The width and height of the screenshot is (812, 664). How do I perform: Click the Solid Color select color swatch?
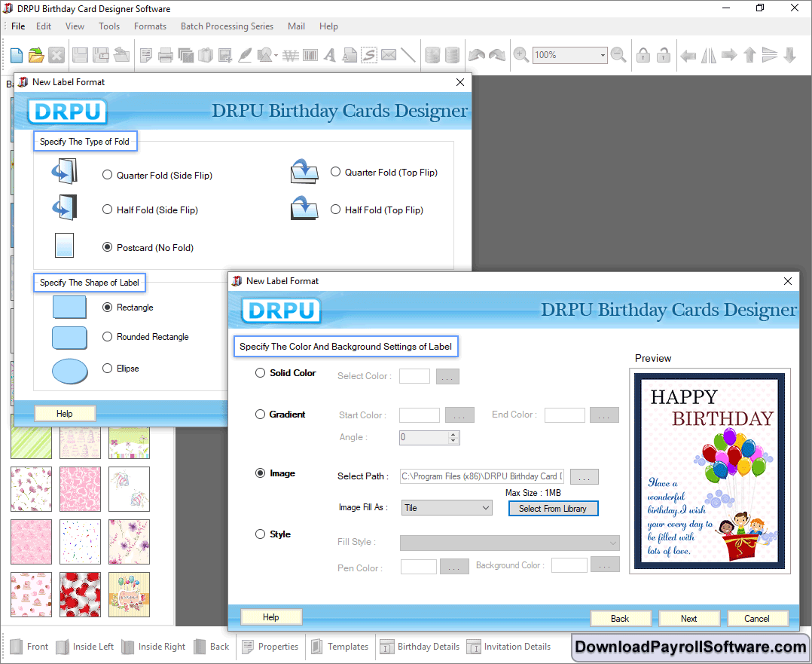[x=414, y=376]
